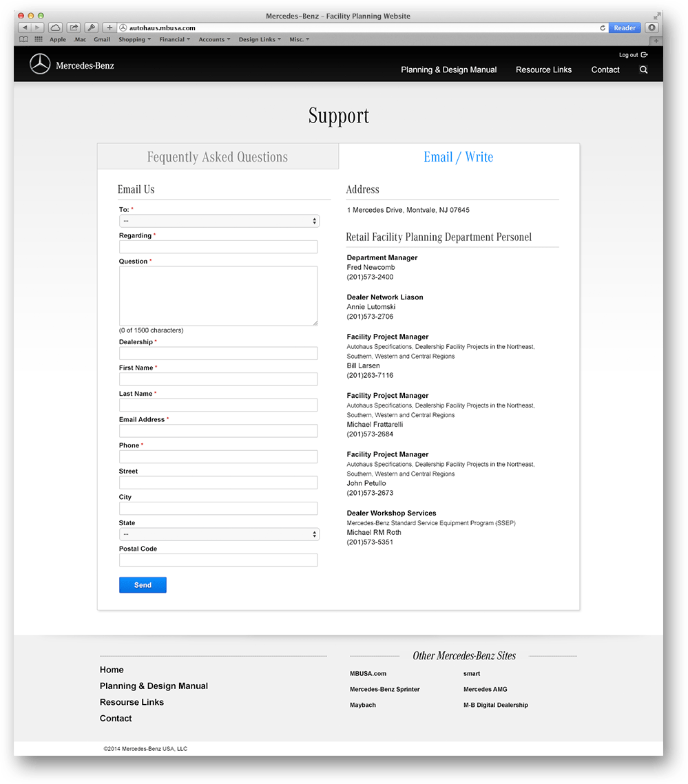
Task: Open the Reading List book icon
Action: pos(23,39)
